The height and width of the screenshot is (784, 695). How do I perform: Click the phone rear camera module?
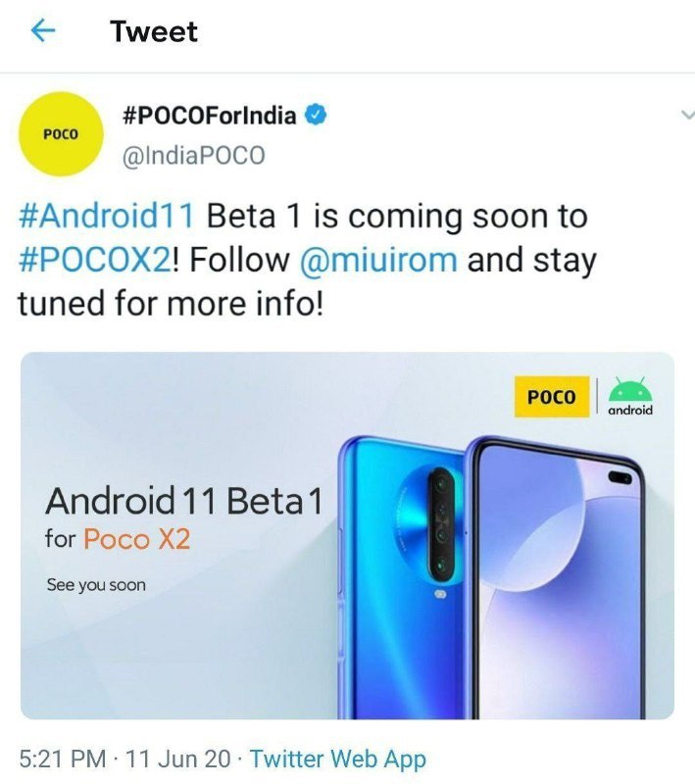[x=441, y=525]
